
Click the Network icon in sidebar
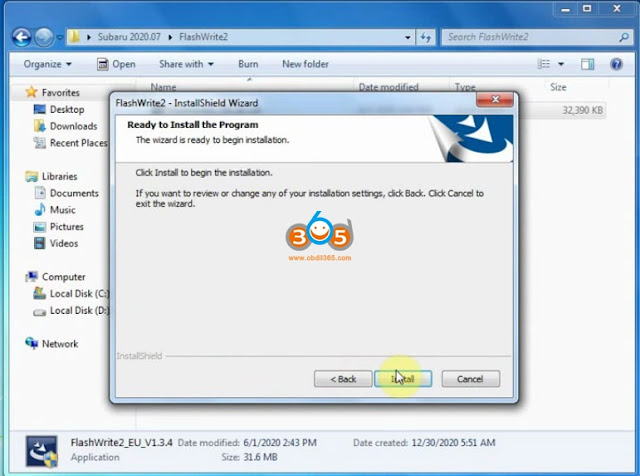(31, 343)
